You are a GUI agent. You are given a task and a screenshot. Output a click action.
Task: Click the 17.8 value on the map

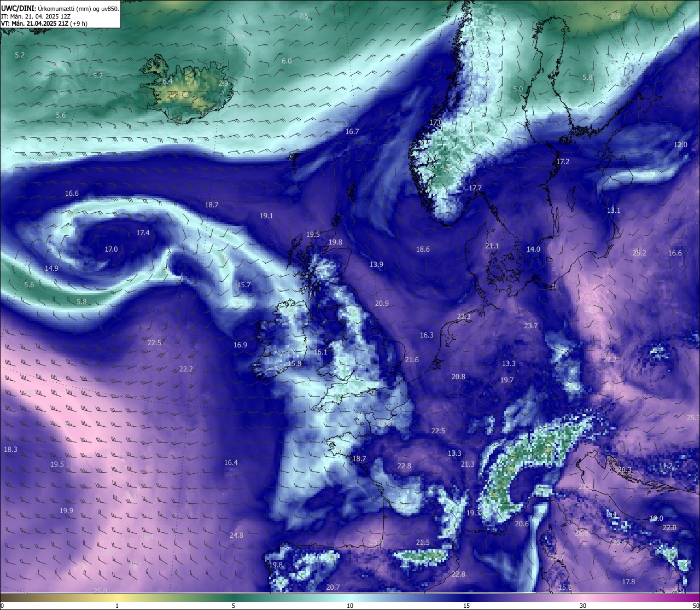[x=628, y=582]
